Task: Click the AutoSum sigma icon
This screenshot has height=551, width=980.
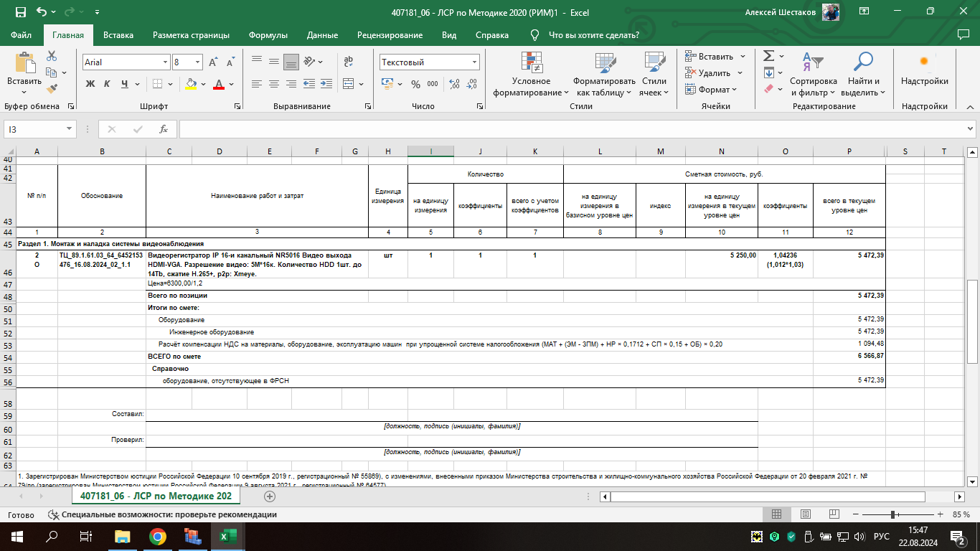Action: point(768,56)
